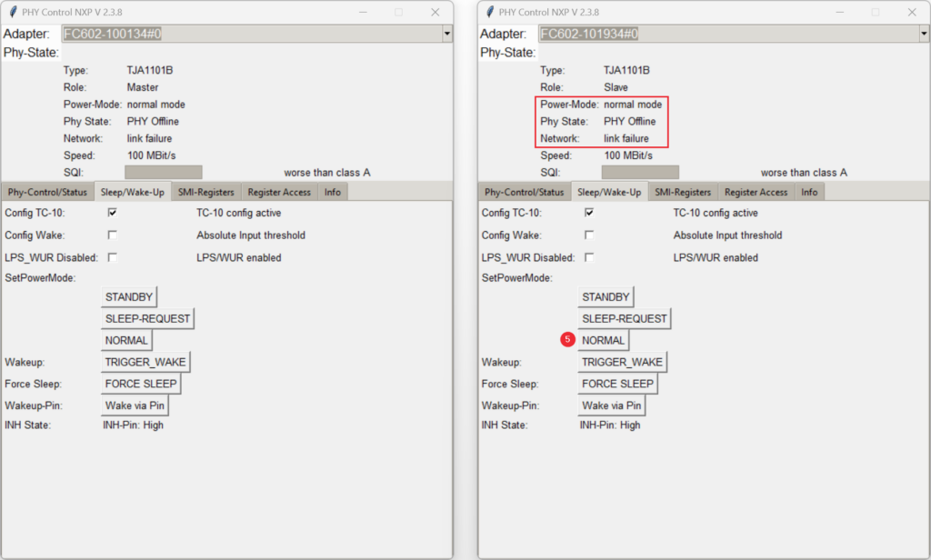This screenshot has width=931, height=560.
Task: Toggle Config TC-10 checkbox in left window
Action: pyautogui.click(x=112, y=212)
